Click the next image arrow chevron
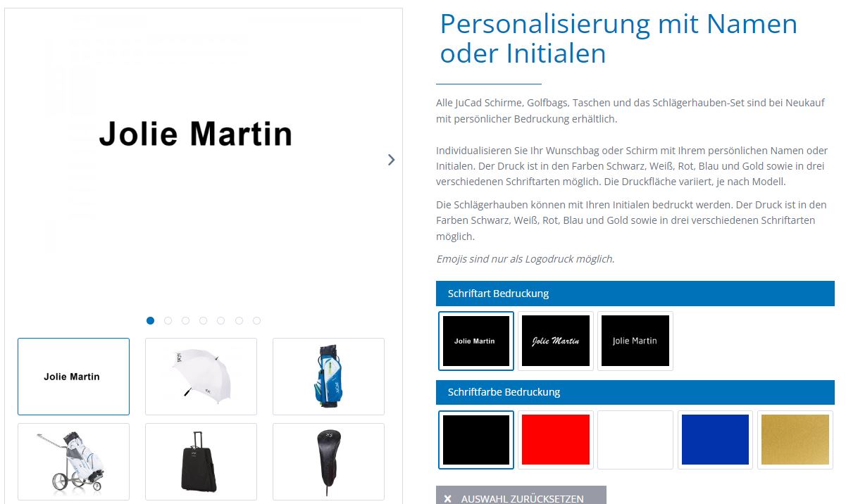 point(392,160)
